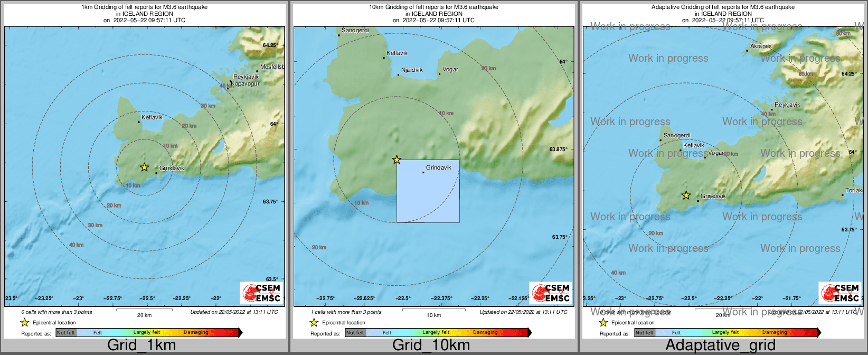868x355 pixels.
Task: Click the legend star icon below the Grid_10km map
Action: tap(314, 322)
